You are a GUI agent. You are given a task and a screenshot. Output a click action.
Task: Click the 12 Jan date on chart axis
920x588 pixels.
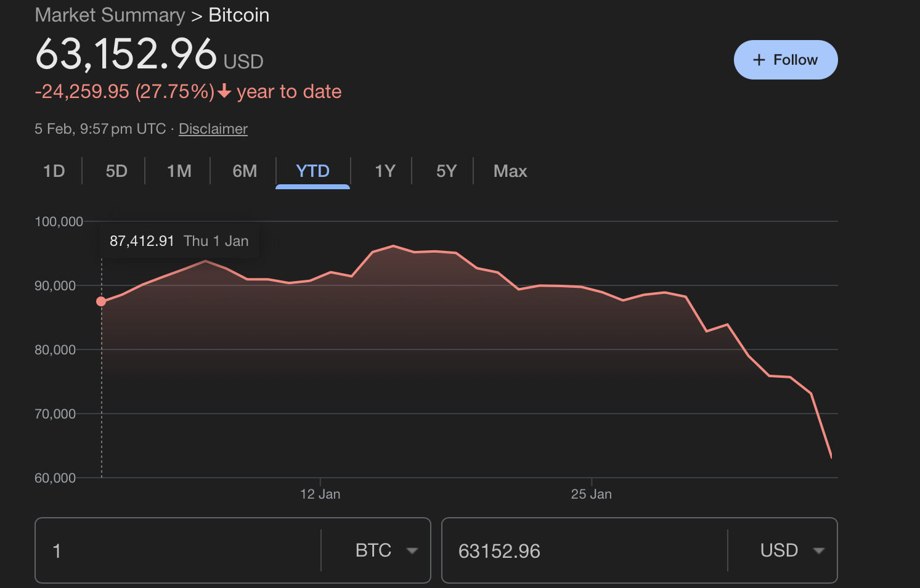(x=320, y=494)
